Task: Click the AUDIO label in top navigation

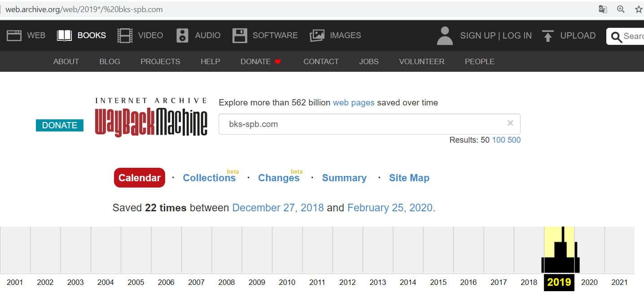Action: (208, 35)
